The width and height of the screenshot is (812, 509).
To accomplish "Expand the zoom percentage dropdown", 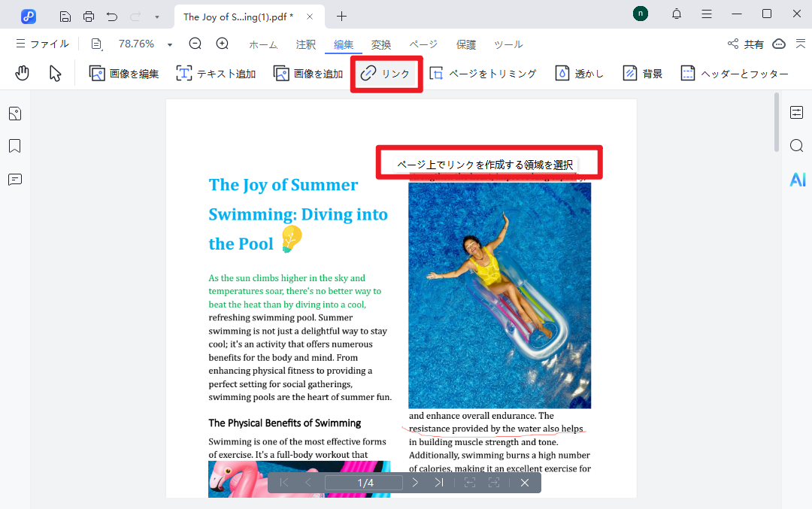I will point(169,44).
